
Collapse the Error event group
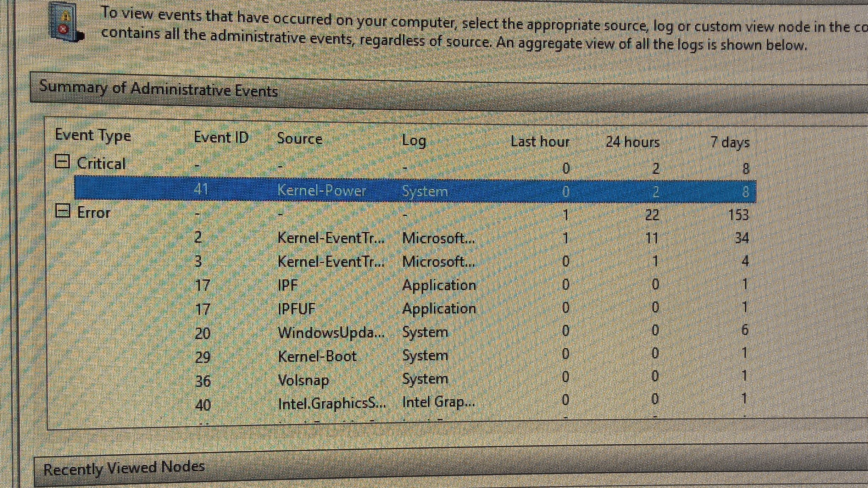(63, 211)
